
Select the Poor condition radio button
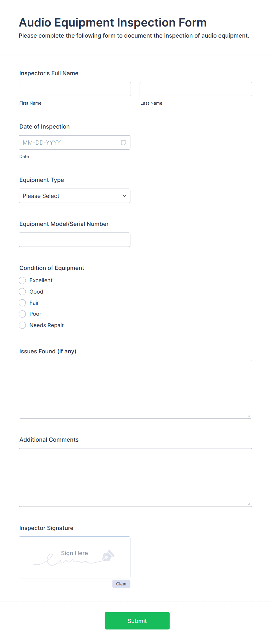[22, 314]
